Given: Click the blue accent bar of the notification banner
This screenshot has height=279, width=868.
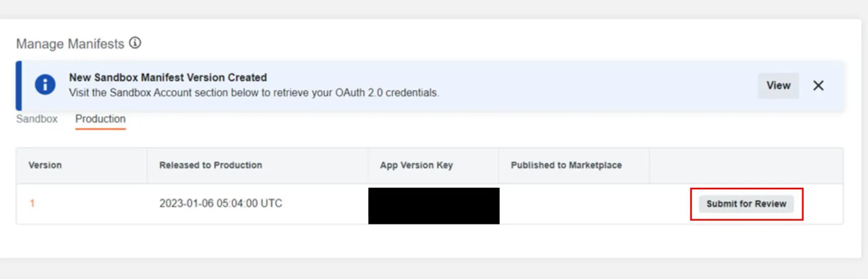Looking at the screenshot, I should click(18, 86).
